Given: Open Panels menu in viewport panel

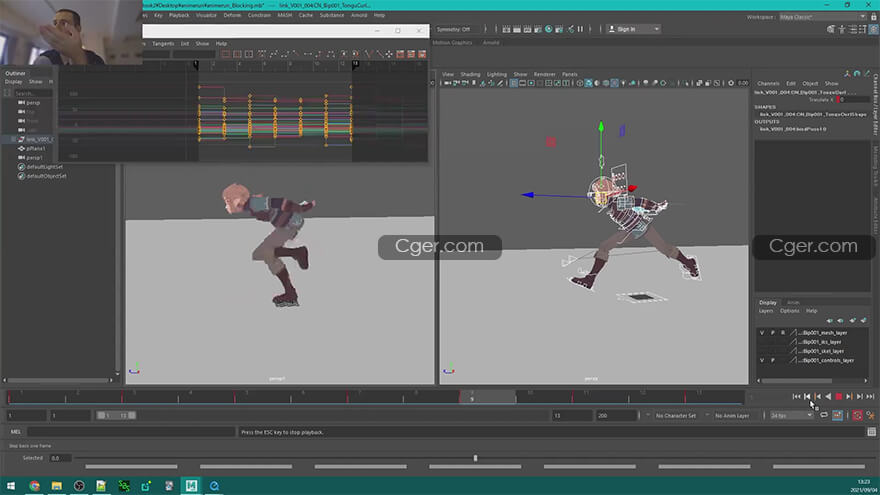Looking at the screenshot, I should pyautogui.click(x=569, y=74).
